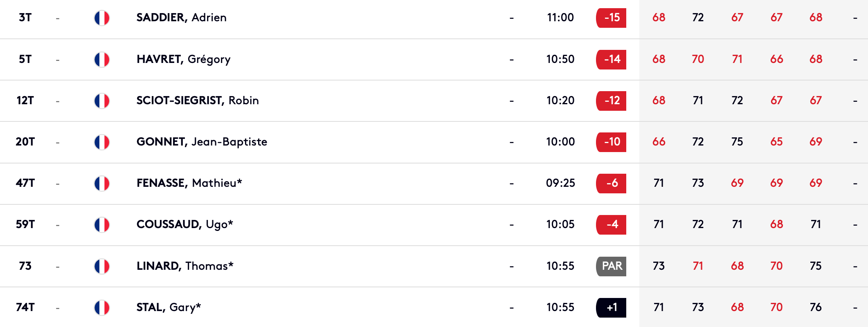Click the French flag beside COUSSAUD, Ugo

click(x=102, y=225)
